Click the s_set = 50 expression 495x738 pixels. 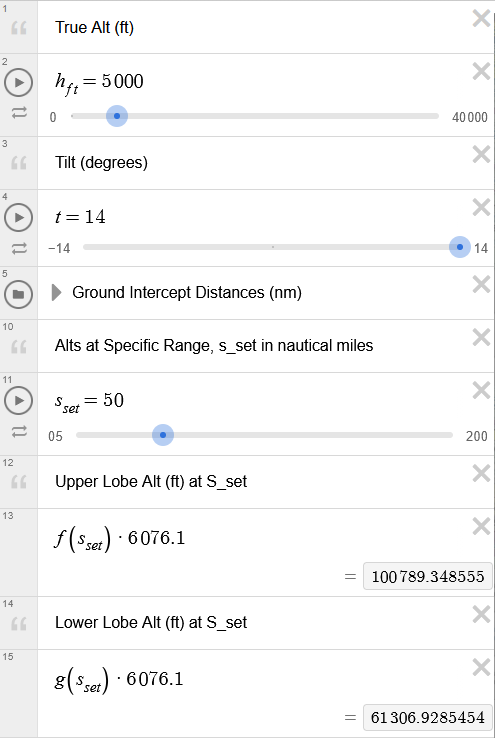[x=89, y=402]
